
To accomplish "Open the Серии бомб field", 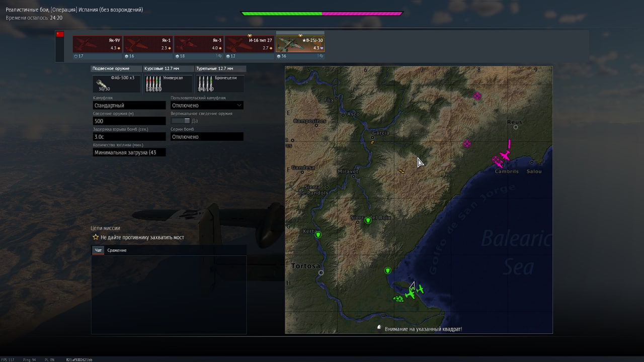I will [x=207, y=137].
